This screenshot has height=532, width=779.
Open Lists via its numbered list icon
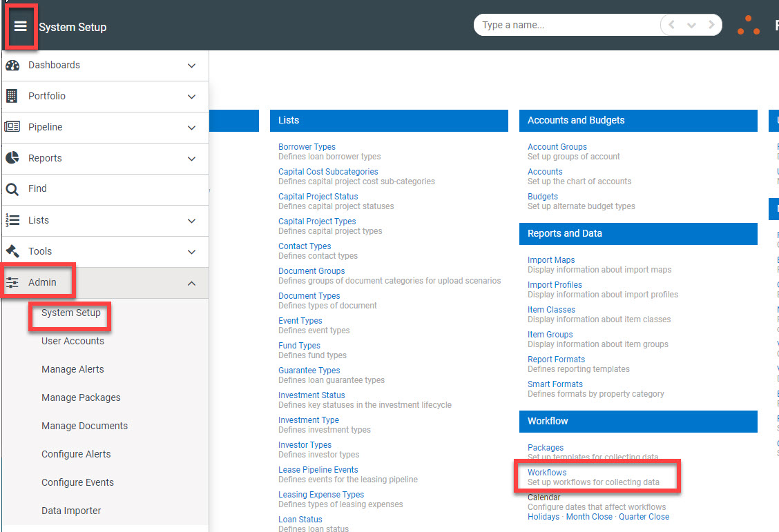(x=12, y=219)
